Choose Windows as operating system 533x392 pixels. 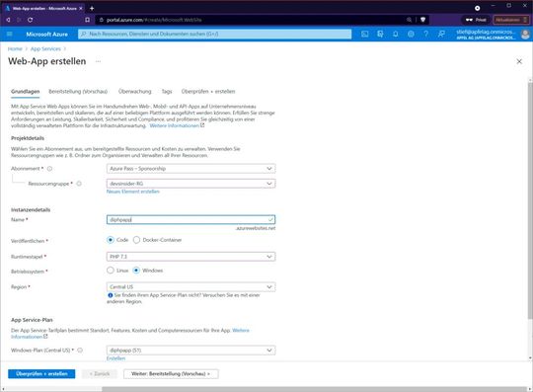(136, 271)
